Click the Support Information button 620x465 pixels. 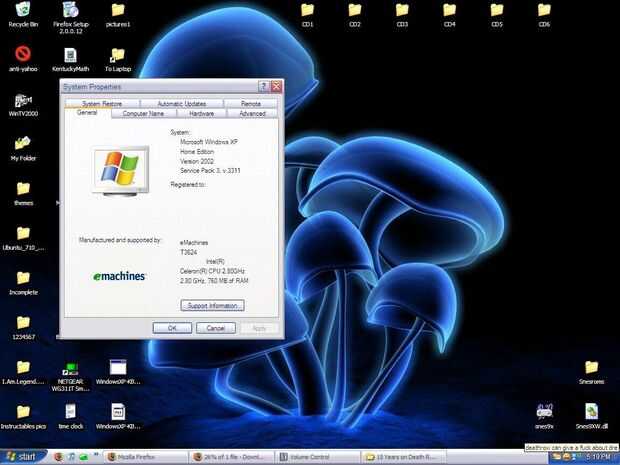pyautogui.click(x=212, y=306)
